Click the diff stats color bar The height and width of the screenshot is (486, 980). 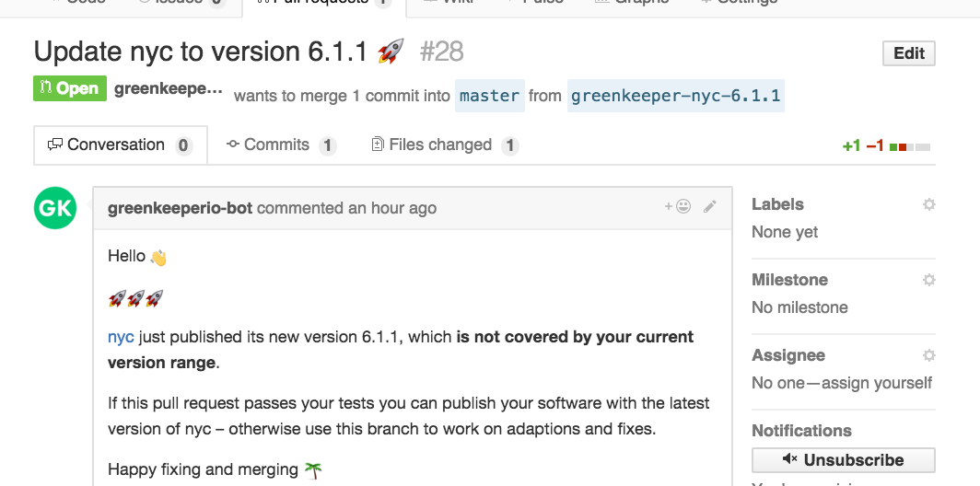909,146
